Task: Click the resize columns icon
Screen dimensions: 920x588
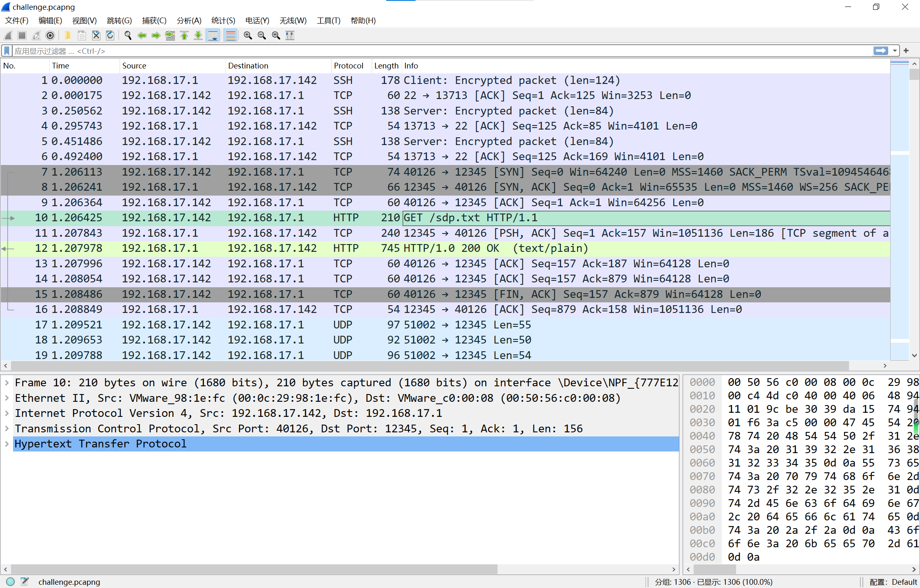Action: [290, 36]
